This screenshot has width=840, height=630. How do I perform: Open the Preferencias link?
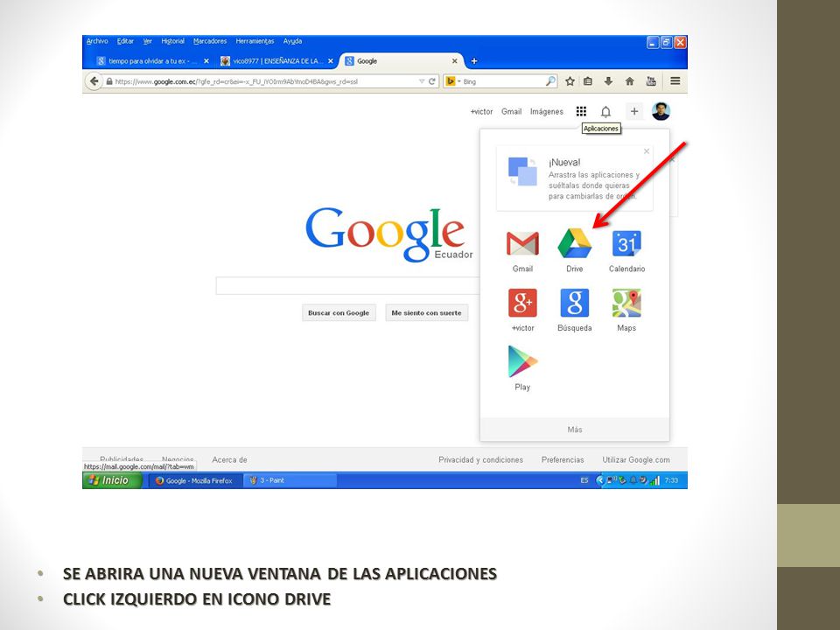[563, 459]
